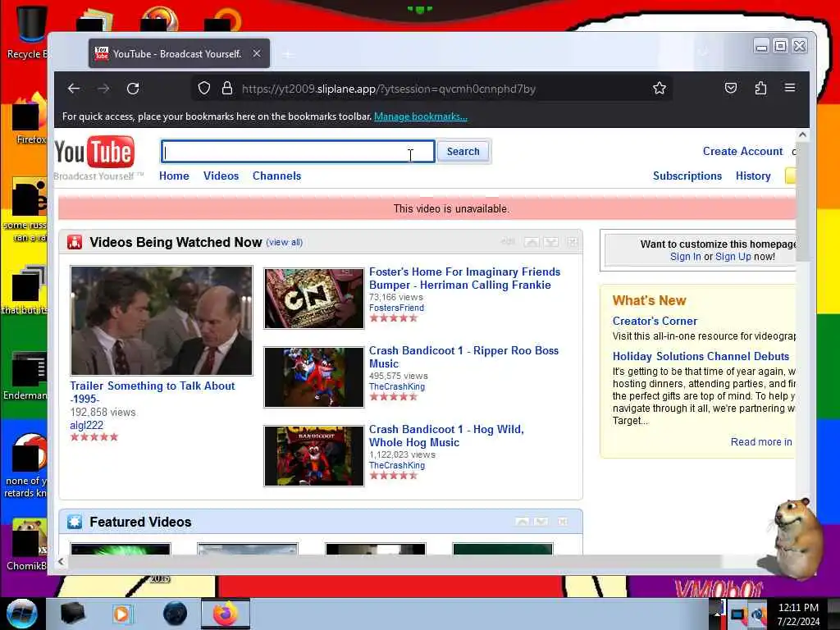Save page to Pocket icon
The height and width of the screenshot is (630, 840).
(731, 88)
